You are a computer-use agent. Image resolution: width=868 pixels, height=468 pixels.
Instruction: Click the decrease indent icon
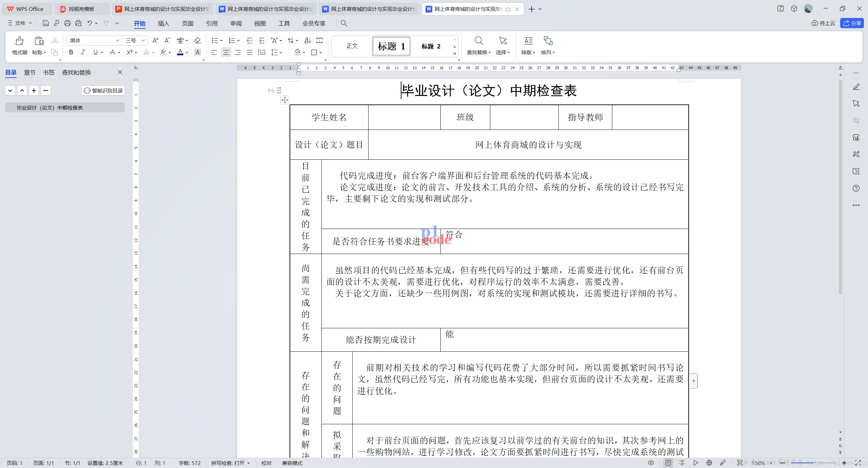[250, 40]
